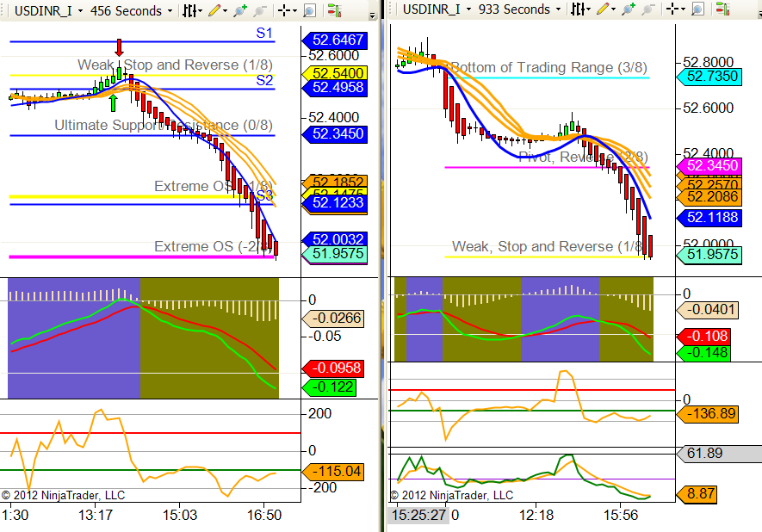Image resolution: width=762 pixels, height=532 pixels.
Task: Click the yellow 52.5400 price marker
Action: pos(335,73)
